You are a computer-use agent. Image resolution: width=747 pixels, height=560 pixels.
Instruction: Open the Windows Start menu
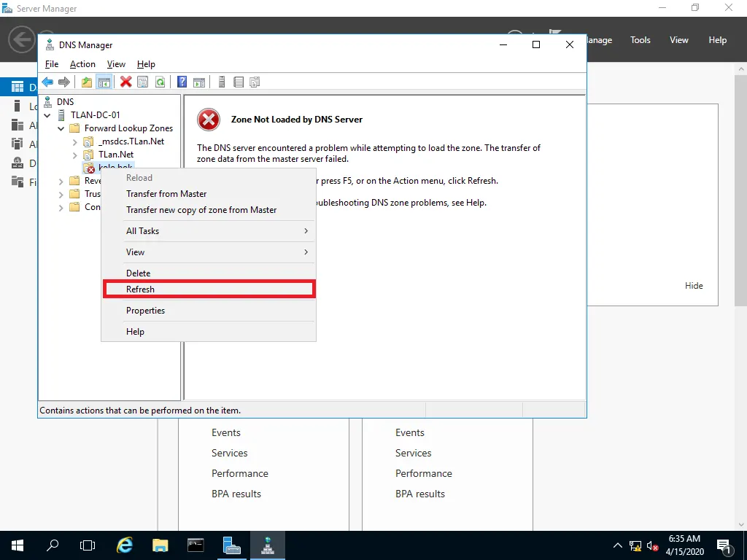(18, 545)
